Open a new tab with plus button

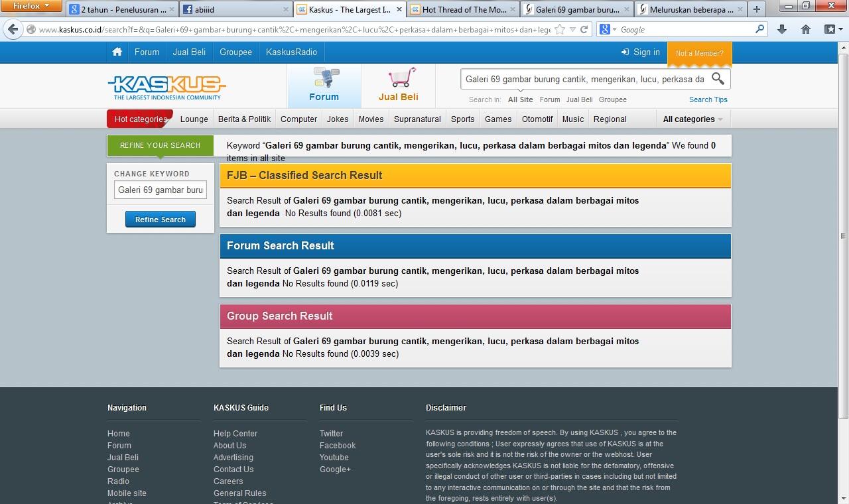point(756,9)
